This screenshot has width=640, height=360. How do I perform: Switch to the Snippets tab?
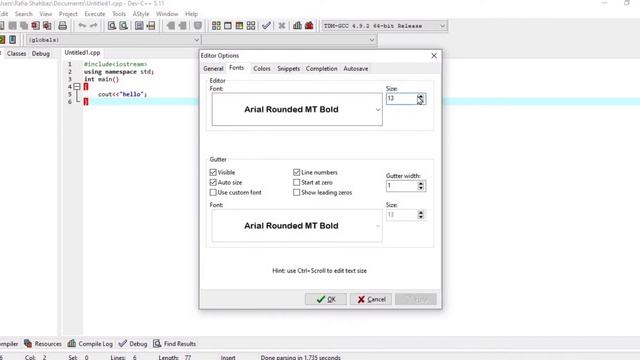tap(289, 69)
